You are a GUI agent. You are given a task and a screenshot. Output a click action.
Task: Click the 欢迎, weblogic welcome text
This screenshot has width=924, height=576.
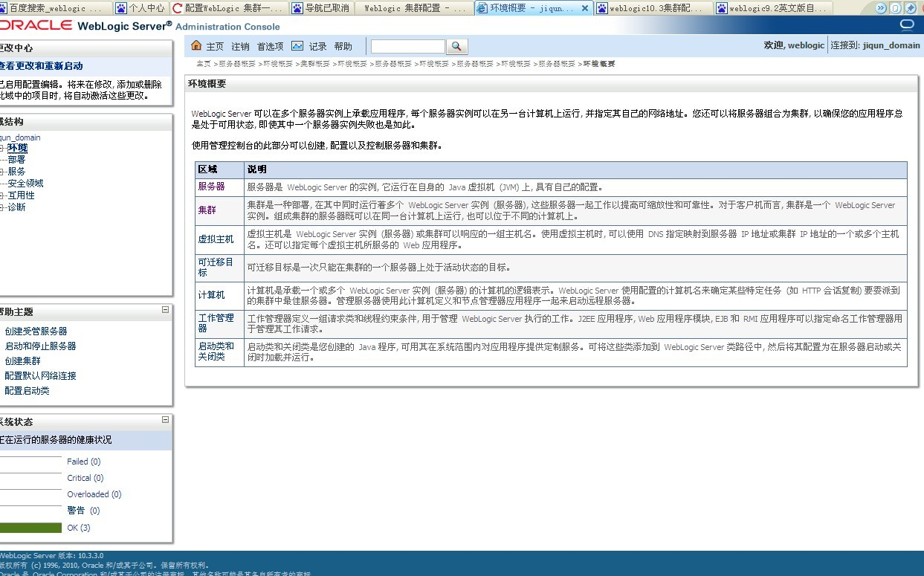click(x=794, y=45)
